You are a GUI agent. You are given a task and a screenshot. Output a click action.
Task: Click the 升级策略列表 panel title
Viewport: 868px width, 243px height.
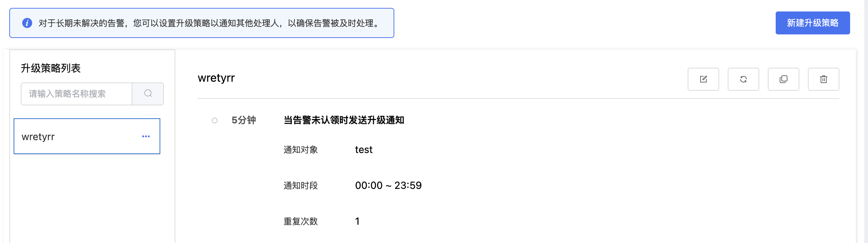pos(51,68)
